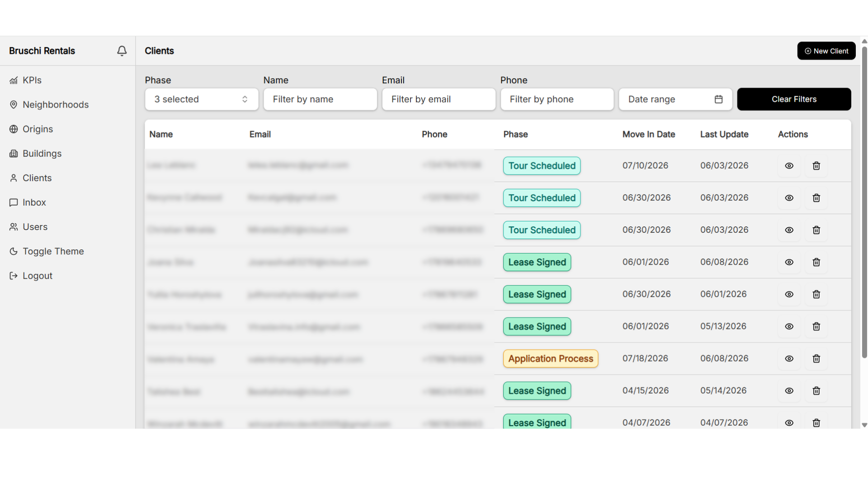Focus the Filter by name field
Image resolution: width=868 pixels, height=488 pixels.
320,99
